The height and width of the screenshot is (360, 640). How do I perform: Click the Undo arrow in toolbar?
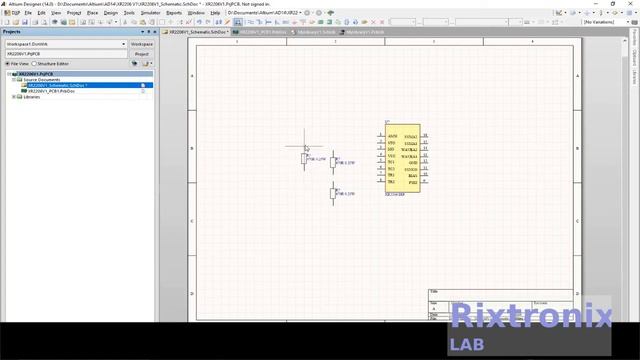[x=199, y=22]
